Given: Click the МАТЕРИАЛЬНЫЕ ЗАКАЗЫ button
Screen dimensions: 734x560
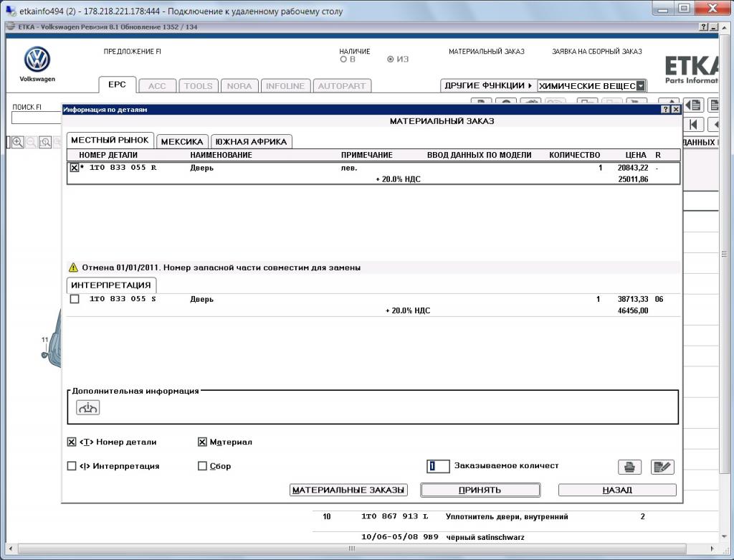Looking at the screenshot, I should (x=348, y=490).
